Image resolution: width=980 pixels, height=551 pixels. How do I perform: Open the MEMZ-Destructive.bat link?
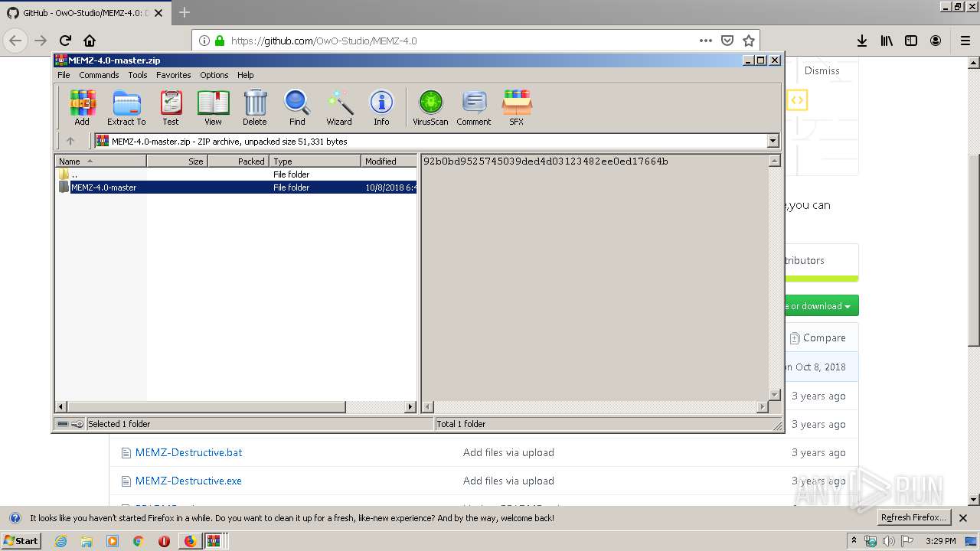pyautogui.click(x=188, y=452)
